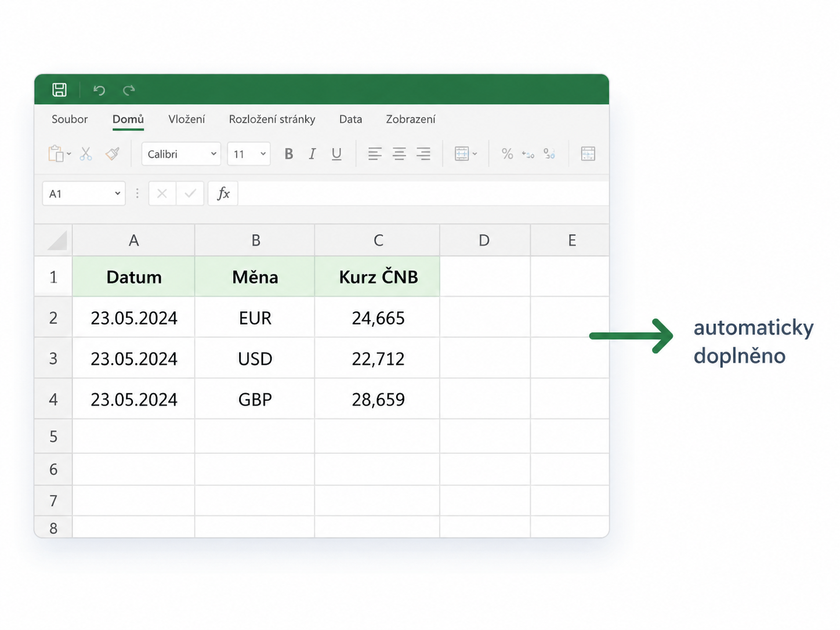Switch to the Domů tab
The width and height of the screenshot is (840, 630).
pos(128,119)
